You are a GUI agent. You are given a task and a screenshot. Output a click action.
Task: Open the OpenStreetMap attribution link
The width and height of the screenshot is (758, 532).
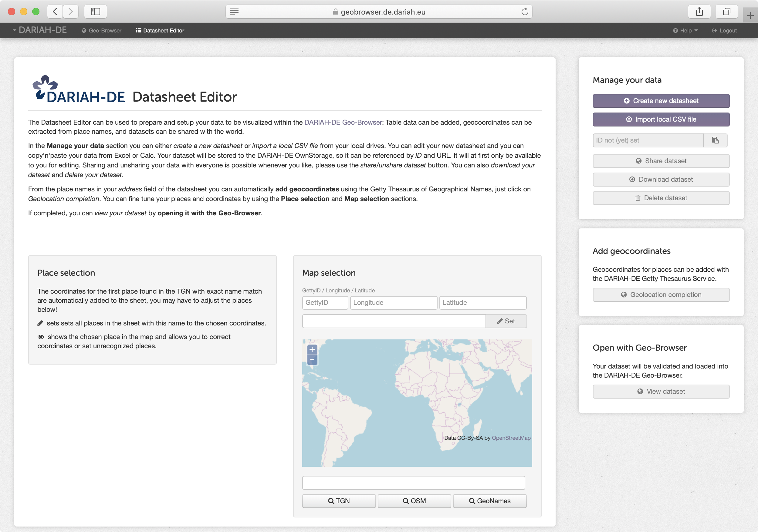511,438
